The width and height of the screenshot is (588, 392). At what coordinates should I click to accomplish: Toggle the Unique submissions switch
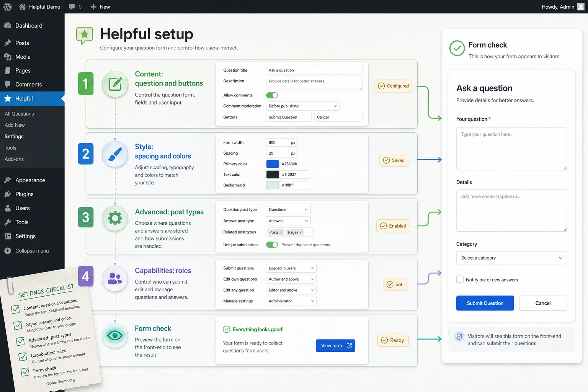[272, 245]
